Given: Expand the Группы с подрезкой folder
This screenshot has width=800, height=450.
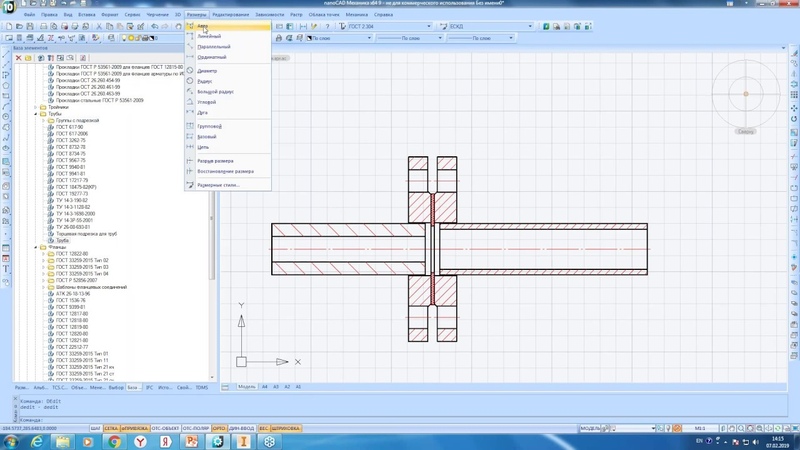Looking at the screenshot, I should pyautogui.click(x=44, y=120).
